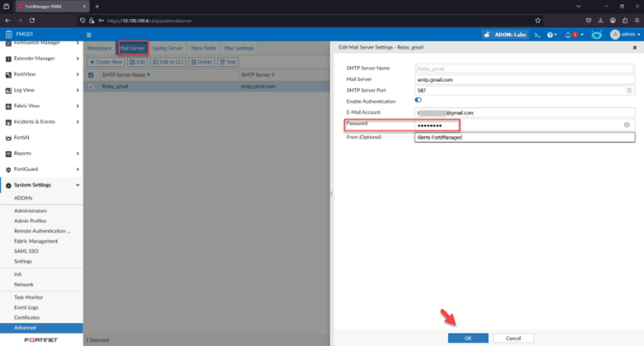
Task: Click the Delete toolbar button
Action: point(201,62)
